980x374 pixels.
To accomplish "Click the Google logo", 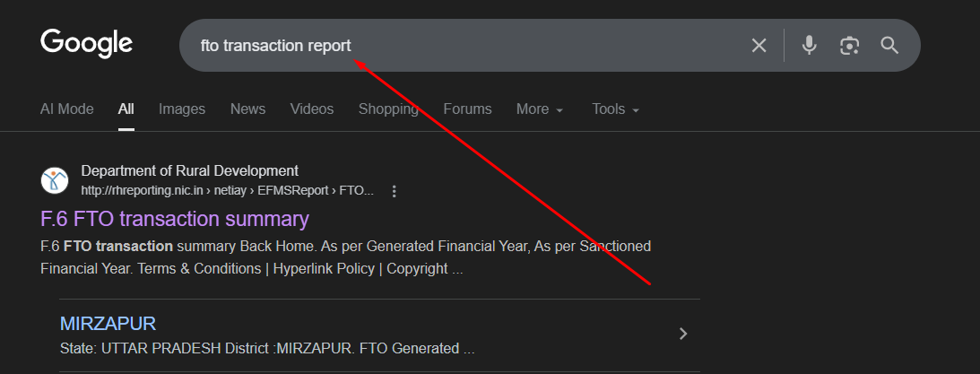I will 86,43.
